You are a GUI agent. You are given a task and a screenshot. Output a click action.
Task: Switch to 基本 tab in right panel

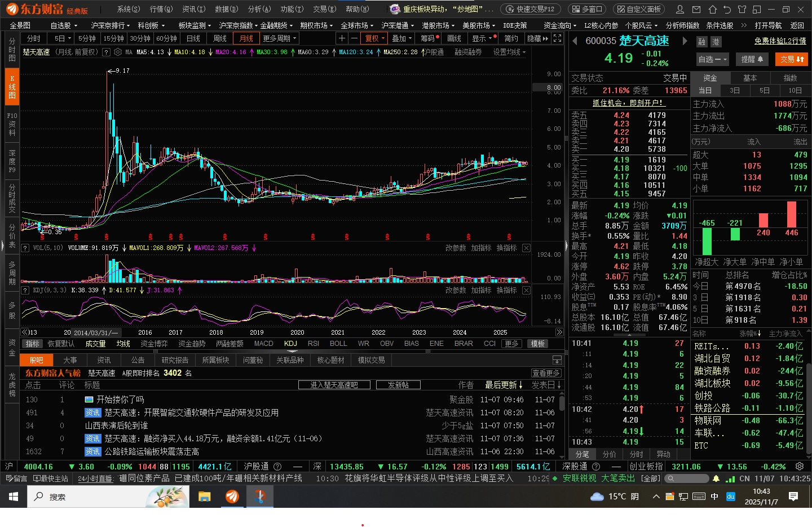click(749, 78)
